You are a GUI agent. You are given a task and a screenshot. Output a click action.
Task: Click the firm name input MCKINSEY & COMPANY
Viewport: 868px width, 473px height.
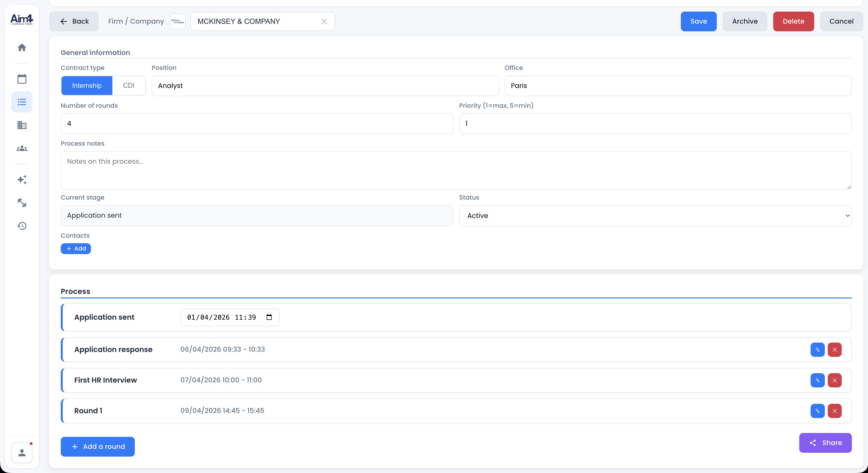point(262,21)
